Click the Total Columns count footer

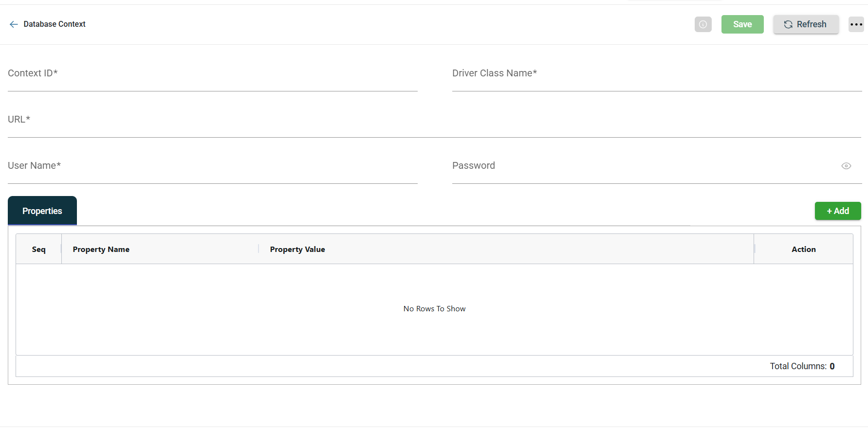[x=802, y=366]
